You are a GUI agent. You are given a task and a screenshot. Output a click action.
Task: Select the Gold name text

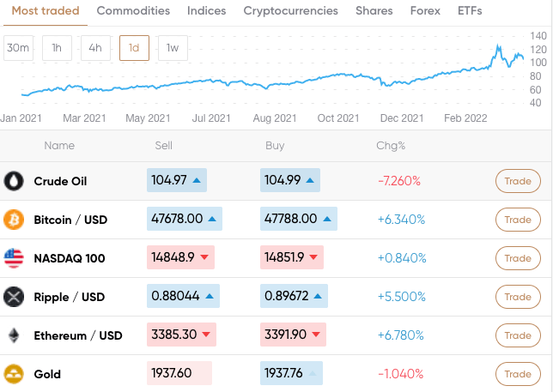pyautogui.click(x=47, y=374)
